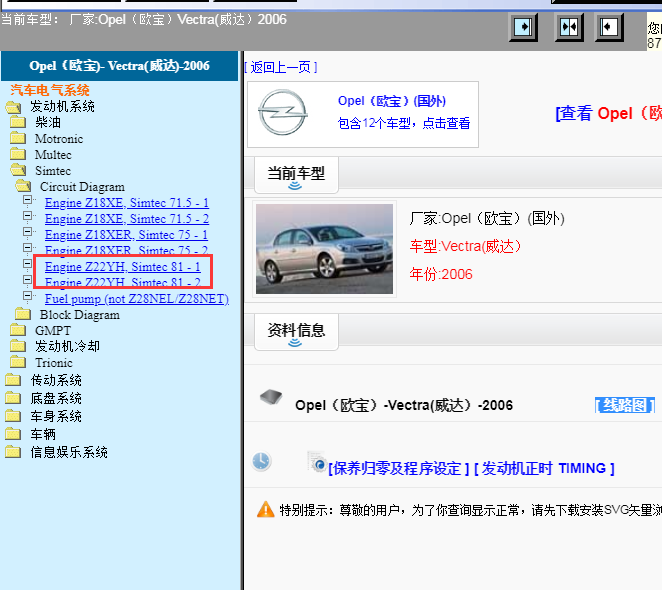Expand 发动机冷却 tree label

[68, 346]
